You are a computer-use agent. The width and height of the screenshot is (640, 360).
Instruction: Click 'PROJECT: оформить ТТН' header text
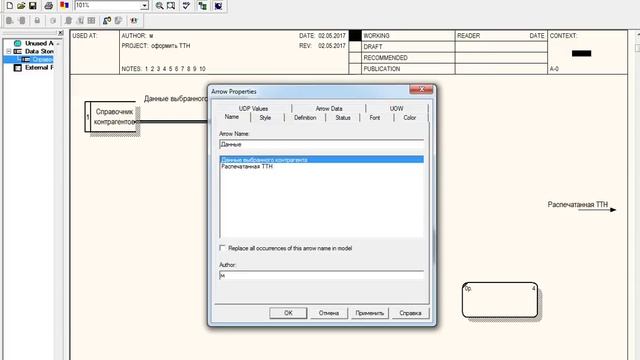point(156,46)
